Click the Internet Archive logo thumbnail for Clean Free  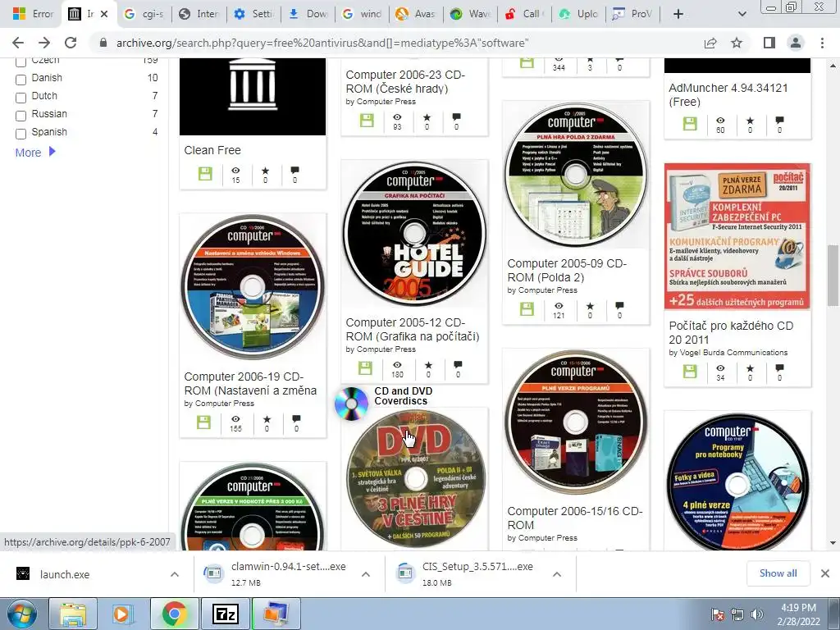(253, 97)
